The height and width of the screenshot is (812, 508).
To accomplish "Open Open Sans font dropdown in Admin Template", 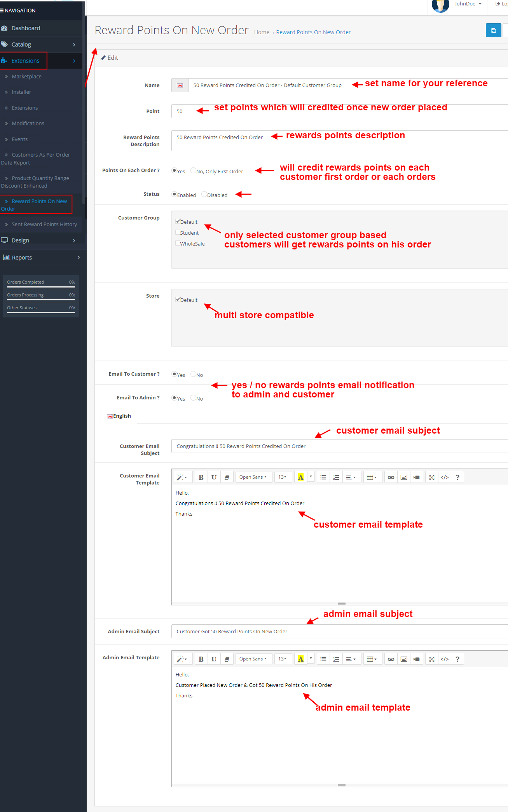I will (x=253, y=659).
